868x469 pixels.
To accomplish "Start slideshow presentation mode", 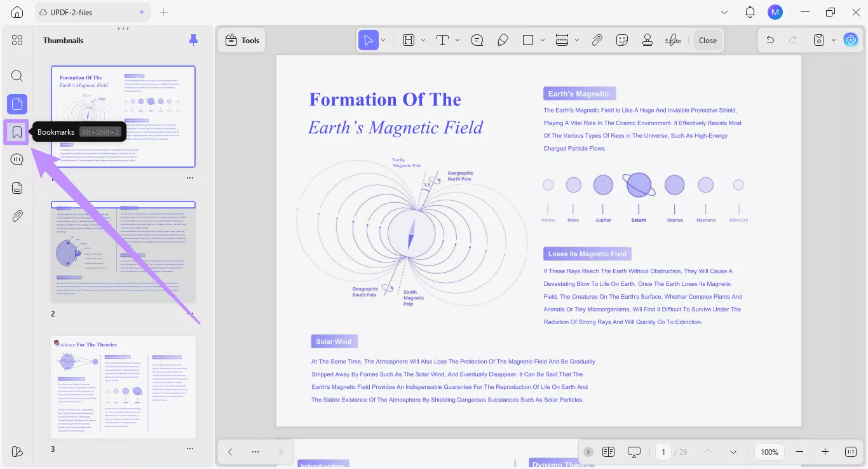I will coord(634,452).
